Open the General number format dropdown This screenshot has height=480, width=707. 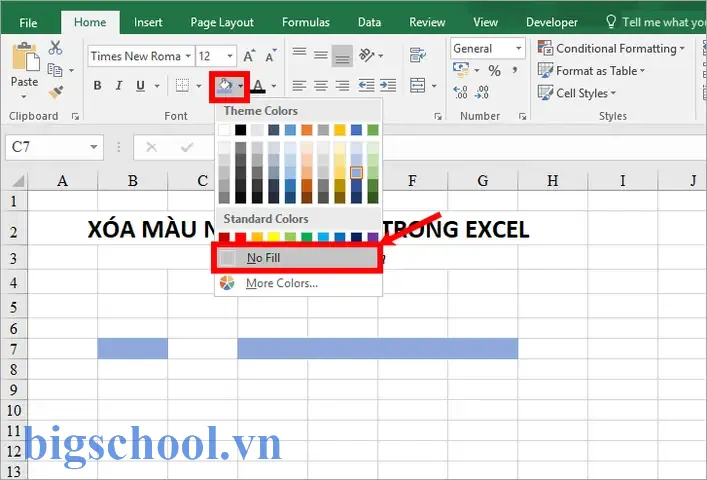coord(519,48)
